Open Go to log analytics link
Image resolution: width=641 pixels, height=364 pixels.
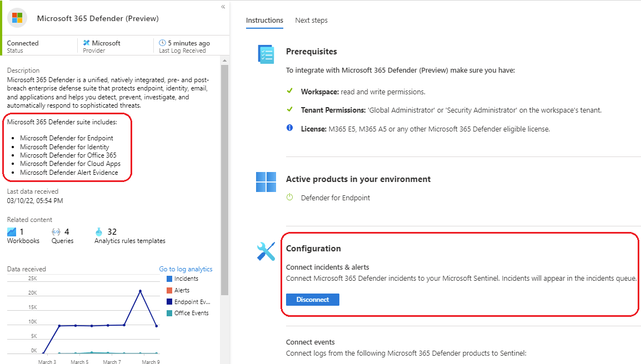coord(186,269)
